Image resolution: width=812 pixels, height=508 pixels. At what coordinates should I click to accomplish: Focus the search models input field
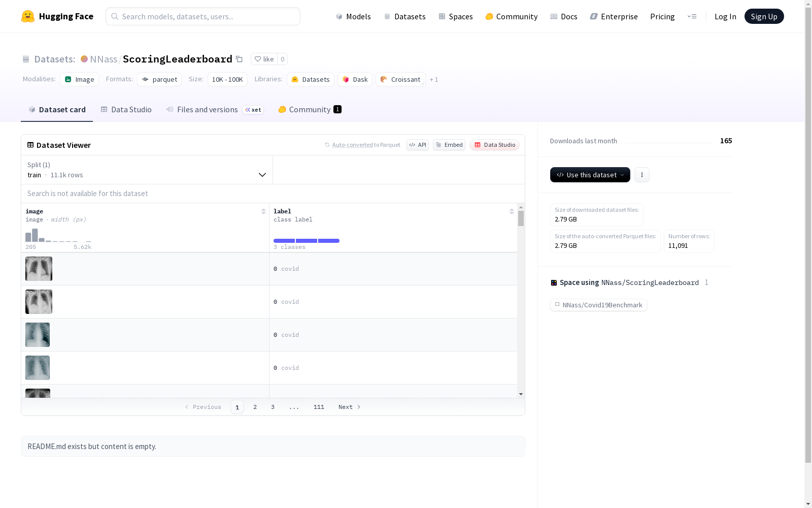point(203,16)
